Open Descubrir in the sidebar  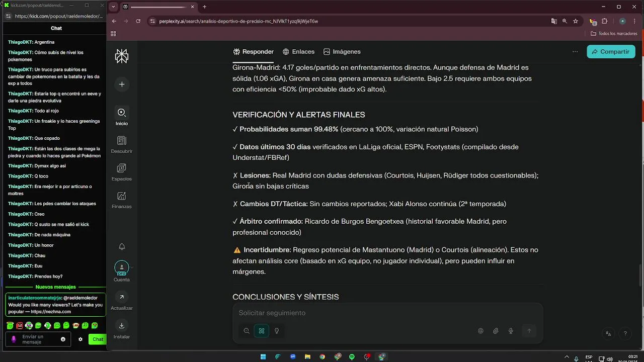(x=121, y=144)
